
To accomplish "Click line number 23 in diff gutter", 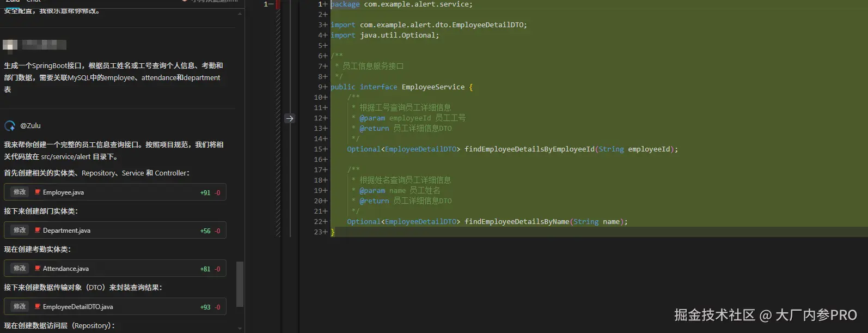I will click(x=320, y=232).
